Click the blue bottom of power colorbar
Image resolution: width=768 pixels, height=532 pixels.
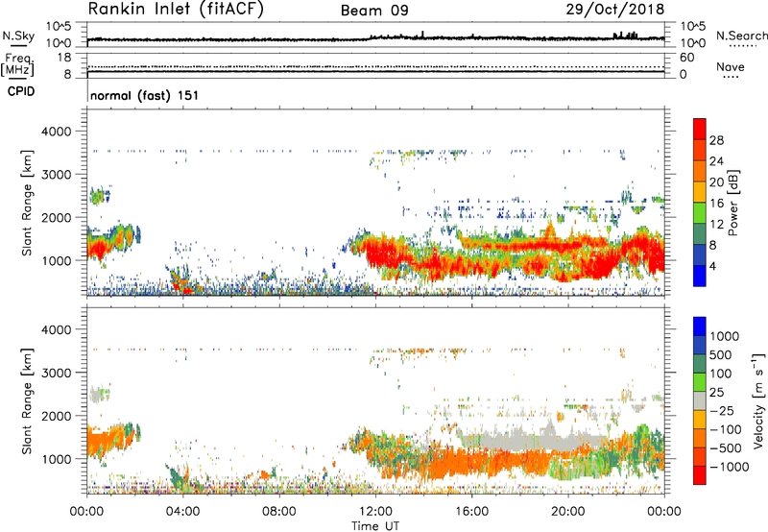pyautogui.click(x=700, y=278)
